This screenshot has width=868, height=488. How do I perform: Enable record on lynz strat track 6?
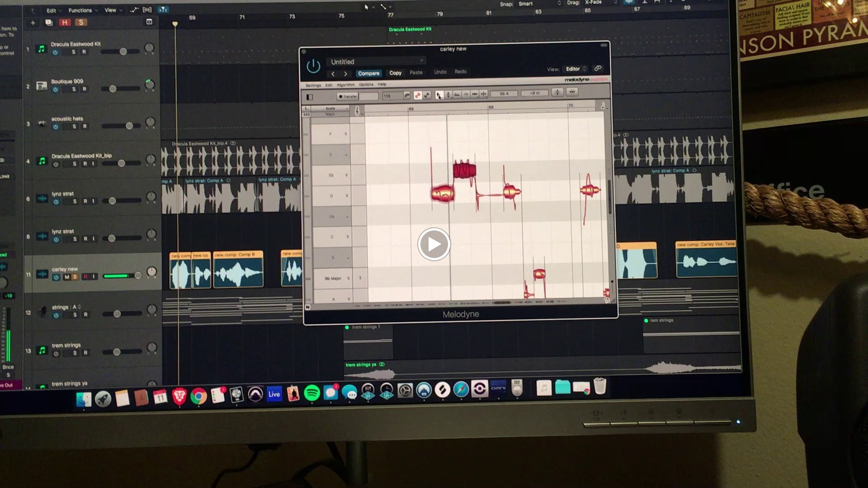coord(85,201)
